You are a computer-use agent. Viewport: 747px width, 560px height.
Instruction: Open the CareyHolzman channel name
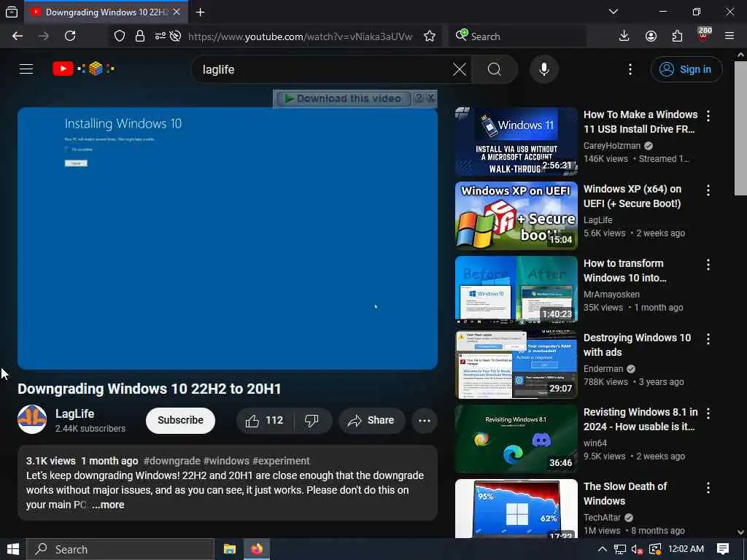click(612, 146)
